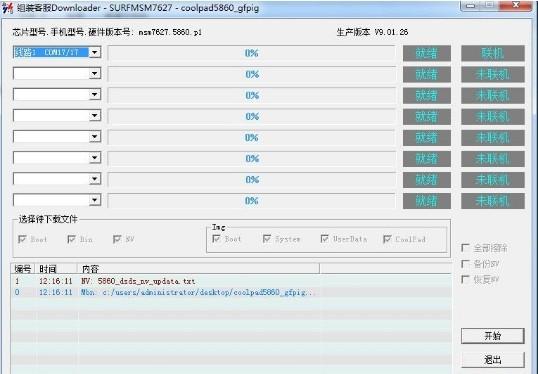The height and width of the screenshot is (374, 538).
Task: Toggle the Bin checkbox
Action: (x=71, y=239)
